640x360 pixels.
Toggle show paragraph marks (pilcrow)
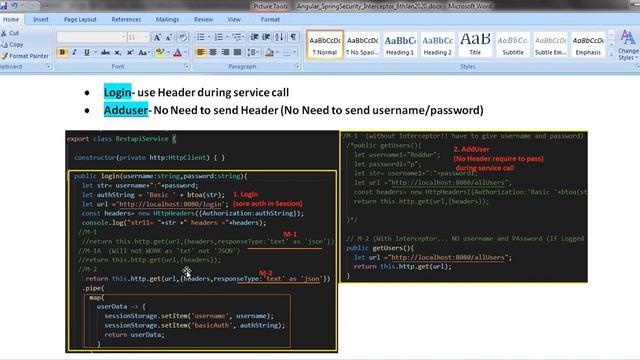[x=293, y=38]
